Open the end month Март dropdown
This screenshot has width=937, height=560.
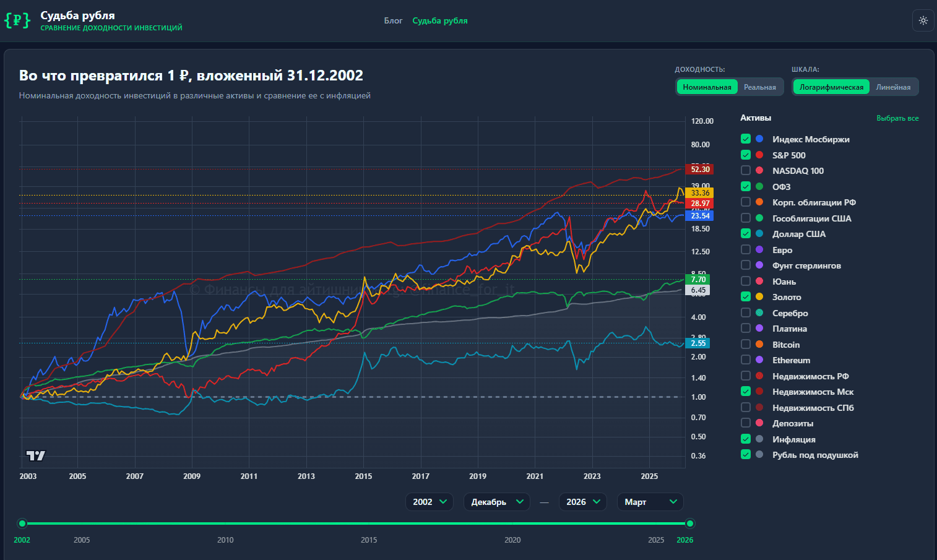coord(650,502)
